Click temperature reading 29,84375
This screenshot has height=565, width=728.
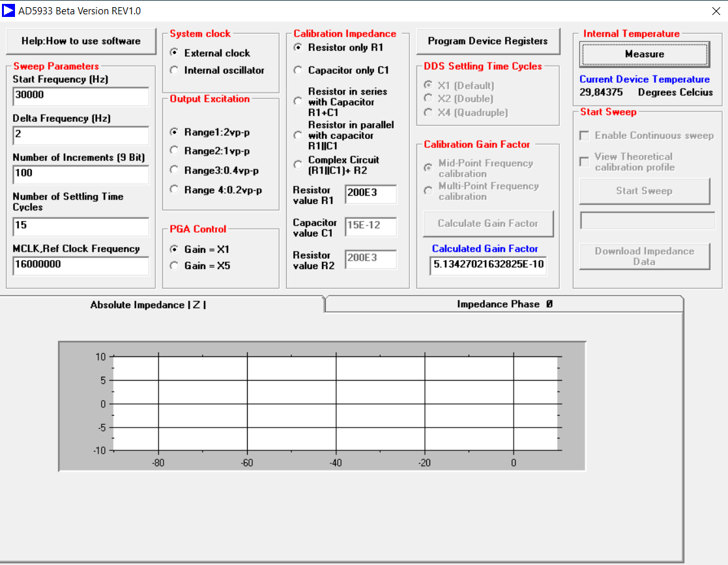click(601, 93)
